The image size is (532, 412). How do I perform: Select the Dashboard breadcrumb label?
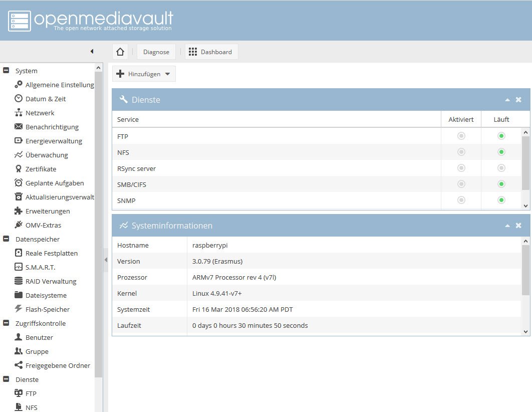click(216, 52)
